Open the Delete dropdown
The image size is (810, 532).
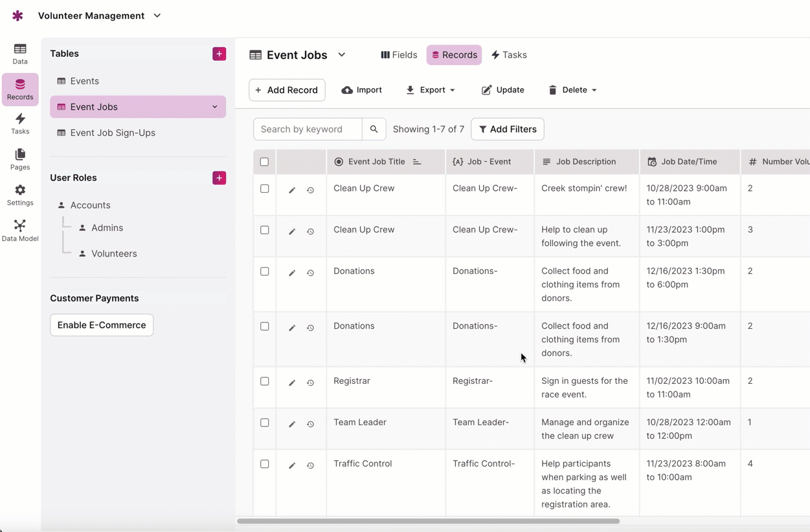pyautogui.click(x=572, y=90)
